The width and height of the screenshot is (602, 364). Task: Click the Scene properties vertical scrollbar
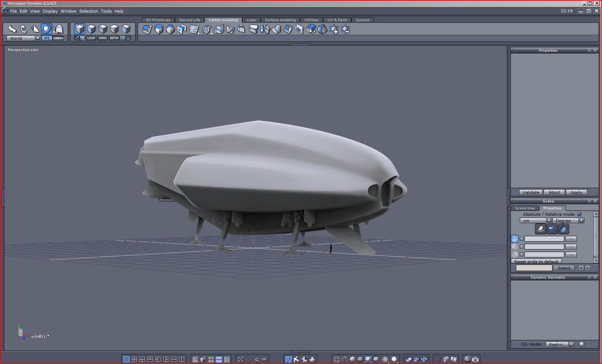click(x=596, y=237)
